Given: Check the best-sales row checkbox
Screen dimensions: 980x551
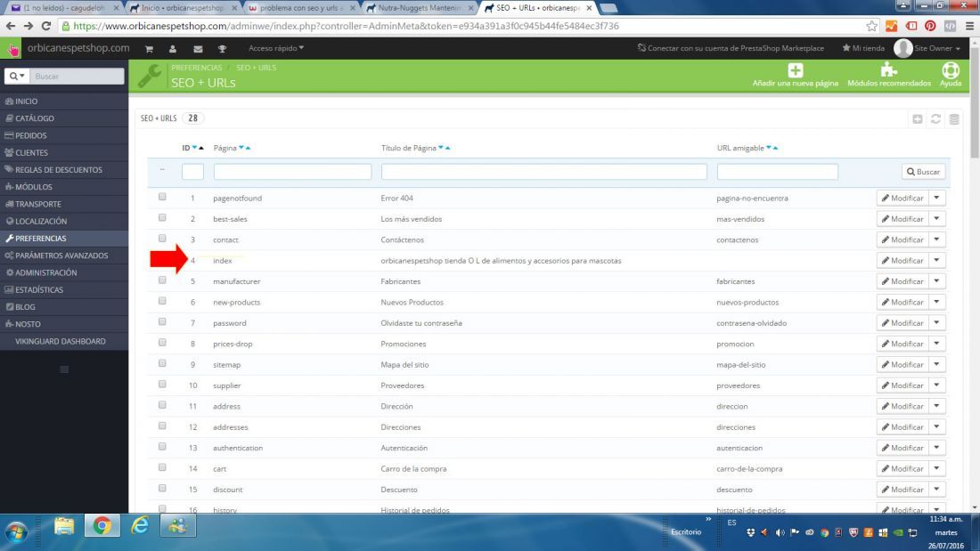Looking at the screenshot, I should point(162,217).
